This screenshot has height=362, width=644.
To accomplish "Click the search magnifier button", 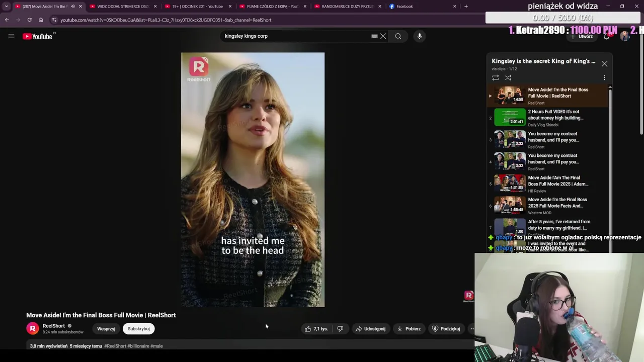I will [398, 36].
